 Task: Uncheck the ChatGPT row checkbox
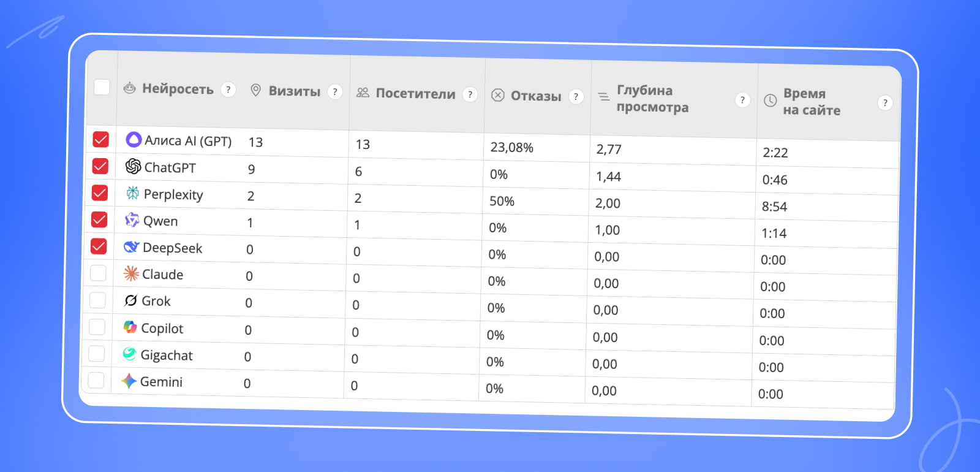100,166
